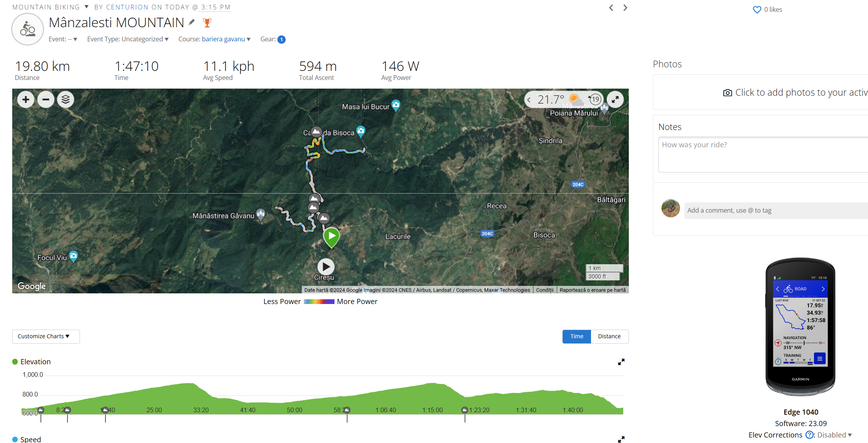Open the bariera gavanu course link

(223, 39)
